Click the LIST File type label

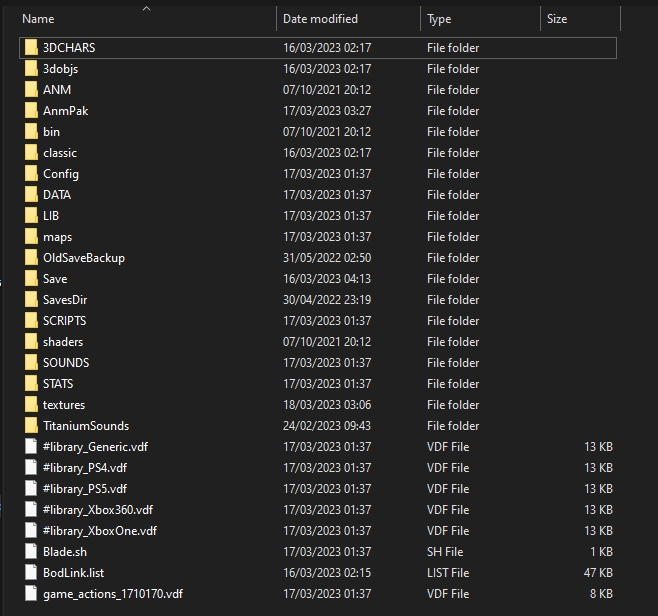pos(448,572)
